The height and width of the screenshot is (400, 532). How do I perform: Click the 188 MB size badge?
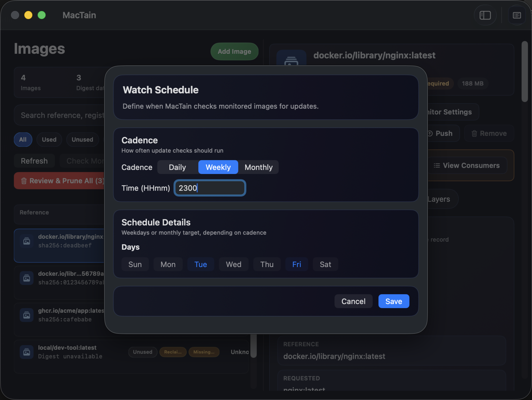473,83
